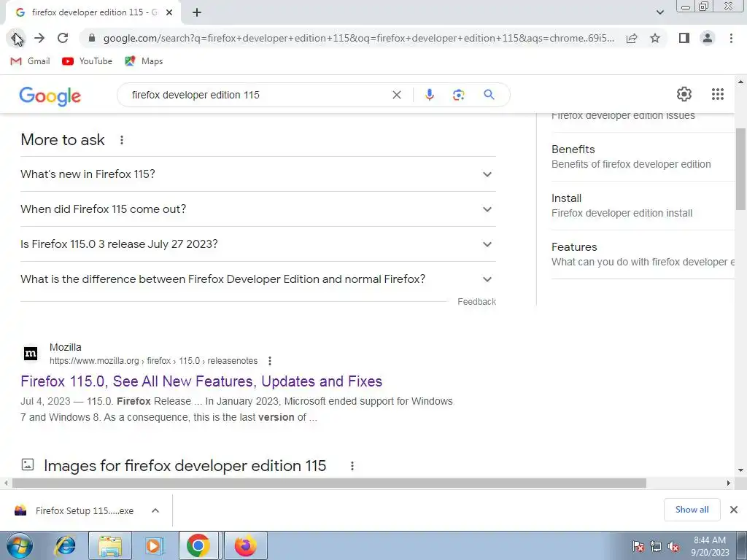Search by image with Google Lens
Viewport: 747px width, 560px height.
coord(458,95)
